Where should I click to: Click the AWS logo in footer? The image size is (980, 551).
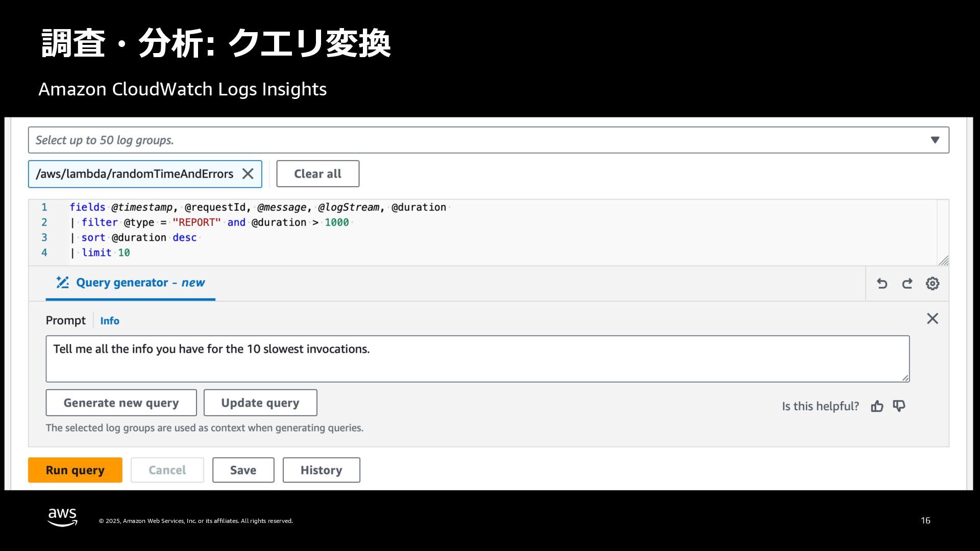(x=62, y=517)
